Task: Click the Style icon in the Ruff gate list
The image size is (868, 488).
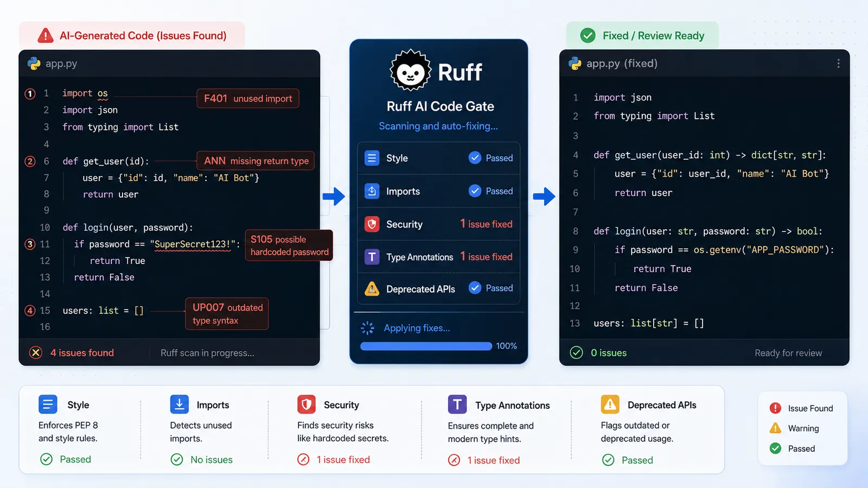Action: pyautogui.click(x=372, y=158)
